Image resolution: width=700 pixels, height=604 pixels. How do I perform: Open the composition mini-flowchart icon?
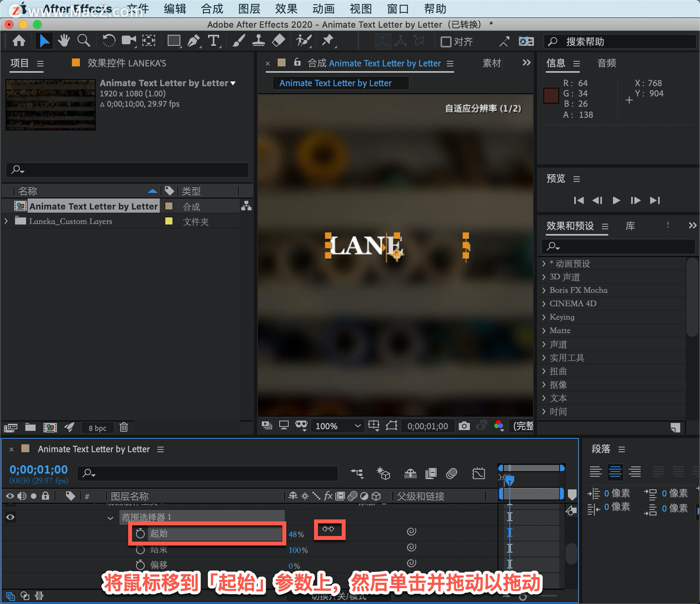point(357,473)
